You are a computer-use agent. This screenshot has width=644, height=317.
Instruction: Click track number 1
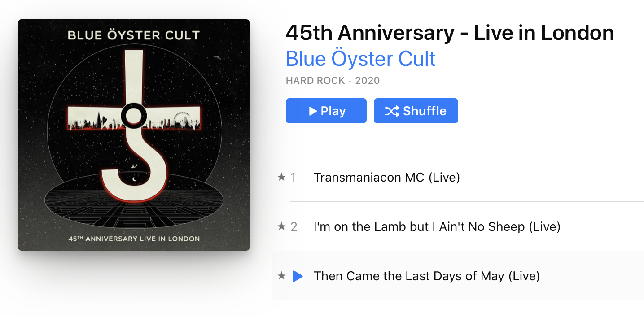click(x=293, y=178)
